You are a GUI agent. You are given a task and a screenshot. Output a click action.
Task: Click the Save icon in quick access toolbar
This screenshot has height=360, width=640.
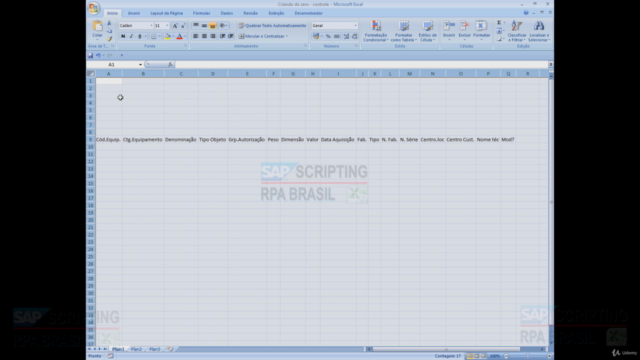click(x=91, y=56)
